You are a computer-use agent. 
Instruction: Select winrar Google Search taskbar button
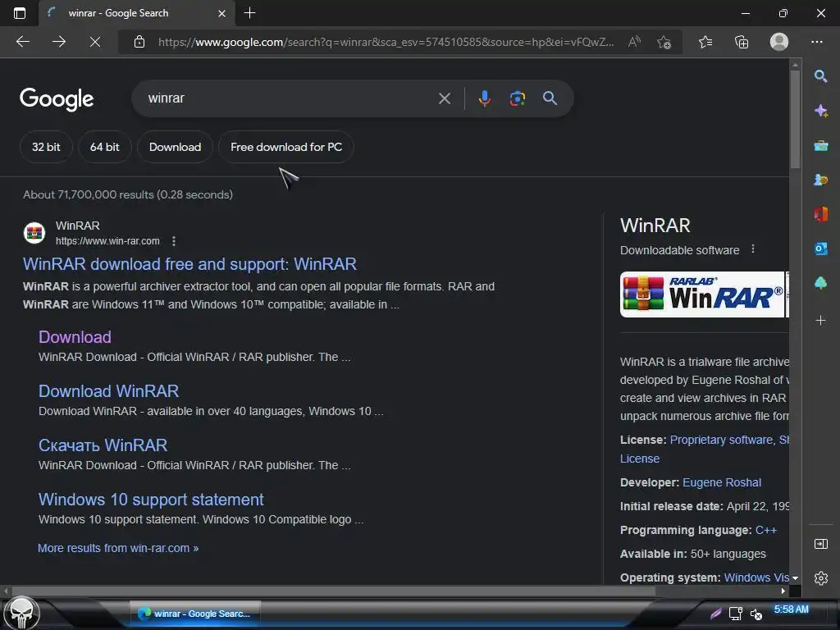point(195,614)
